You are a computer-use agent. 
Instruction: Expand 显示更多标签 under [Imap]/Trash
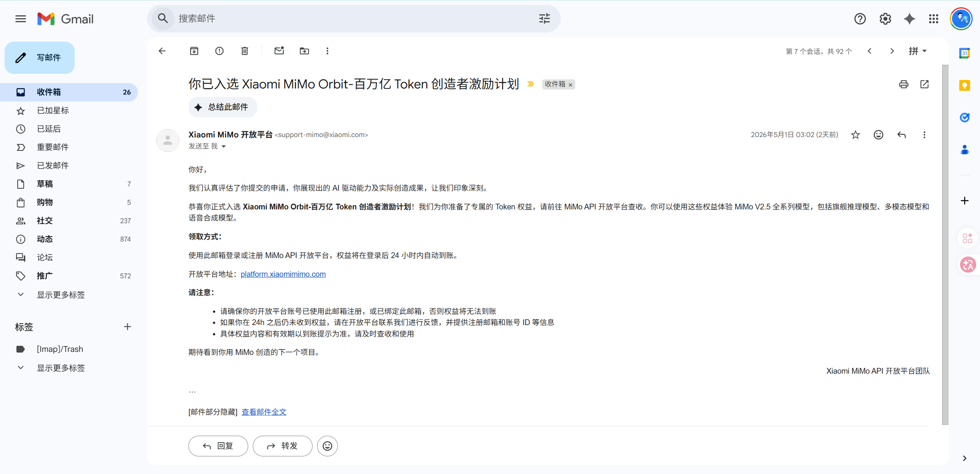tap(61, 368)
